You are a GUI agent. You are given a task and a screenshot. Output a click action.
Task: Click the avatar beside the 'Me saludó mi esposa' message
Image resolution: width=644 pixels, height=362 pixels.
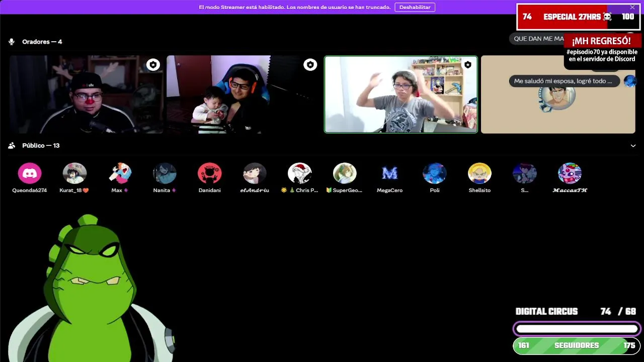coord(630,81)
